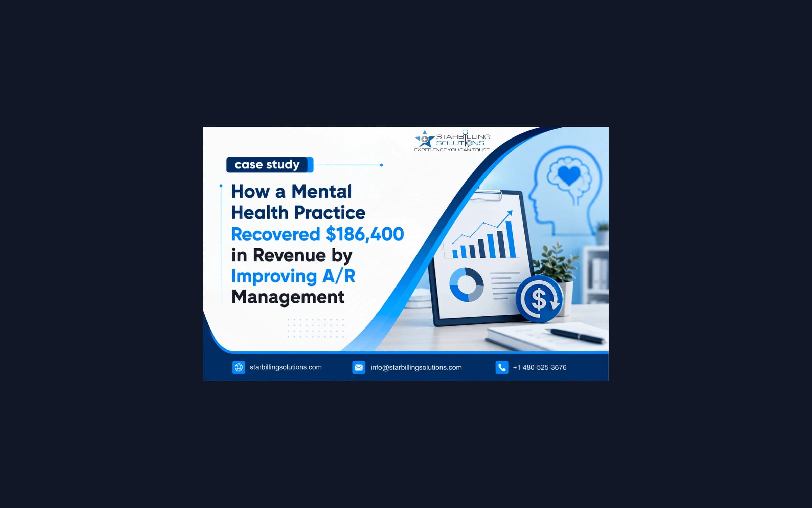Click the Star Billing Solutions logo
The width and height of the screenshot is (812, 508).
click(452, 141)
